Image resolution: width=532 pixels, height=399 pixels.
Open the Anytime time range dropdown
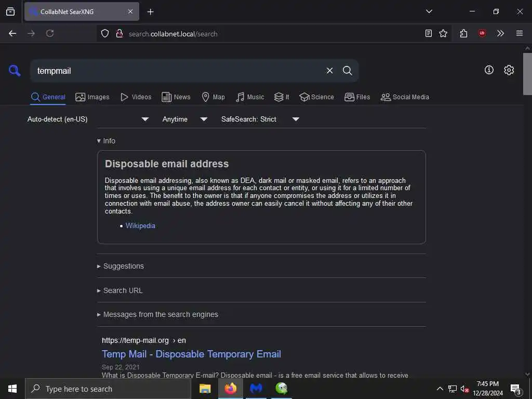[184, 119]
